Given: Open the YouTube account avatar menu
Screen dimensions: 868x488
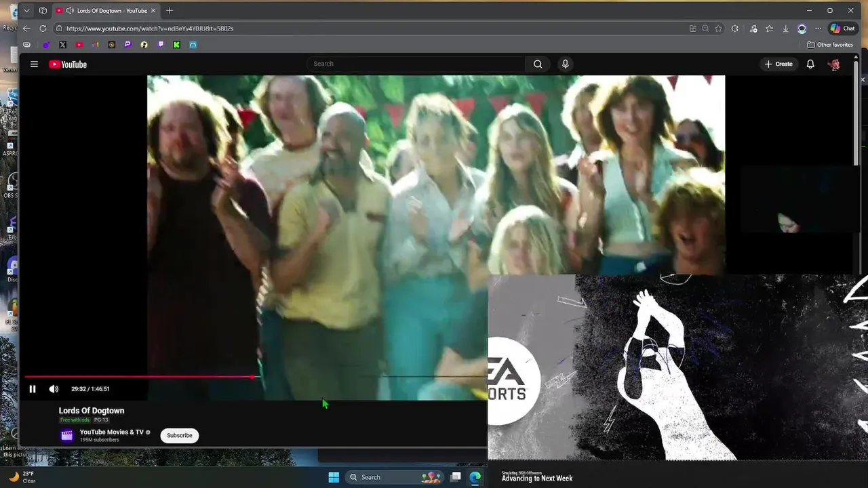Looking at the screenshot, I should (x=834, y=64).
